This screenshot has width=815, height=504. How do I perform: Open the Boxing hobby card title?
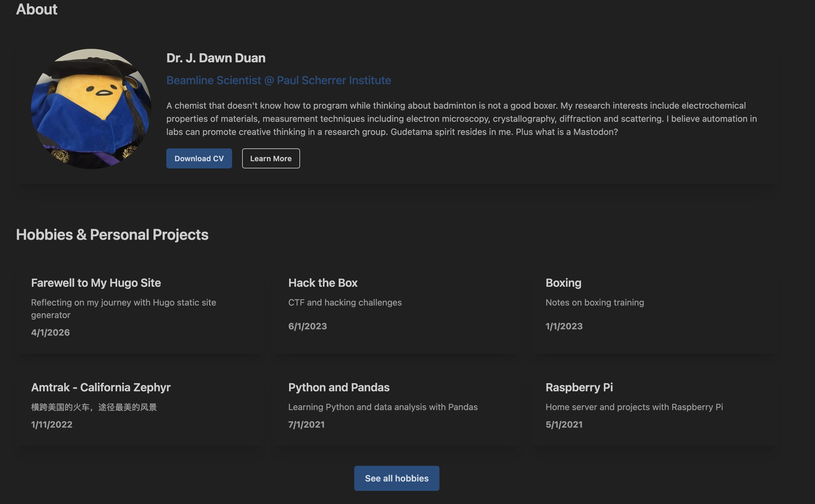563,283
